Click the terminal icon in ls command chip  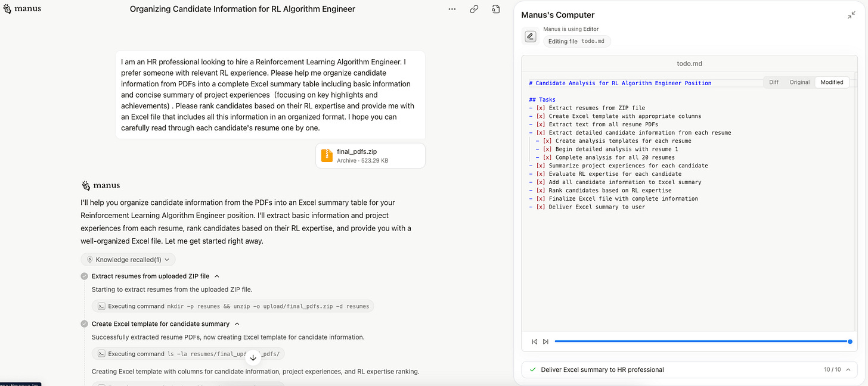(x=101, y=354)
